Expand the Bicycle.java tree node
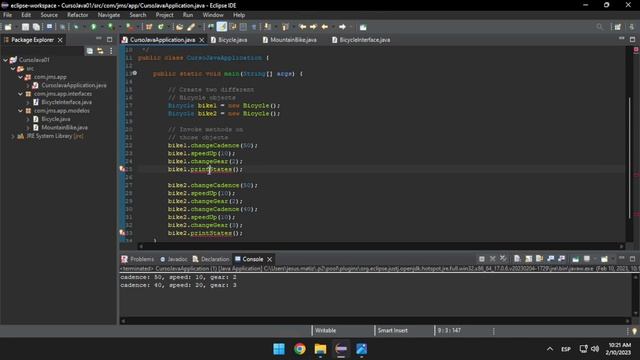This screenshot has width=640, height=360. point(28,119)
